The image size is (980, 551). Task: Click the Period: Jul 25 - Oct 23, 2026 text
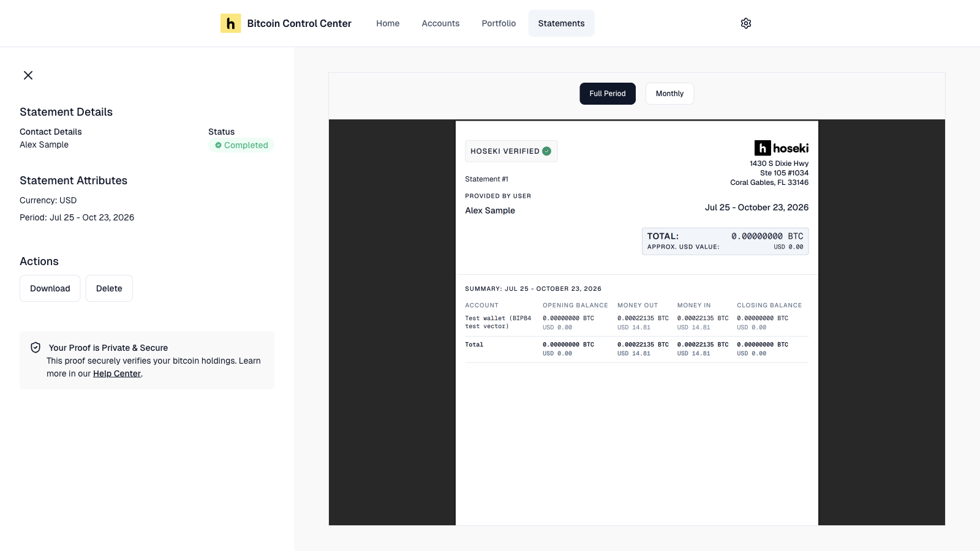(x=77, y=217)
